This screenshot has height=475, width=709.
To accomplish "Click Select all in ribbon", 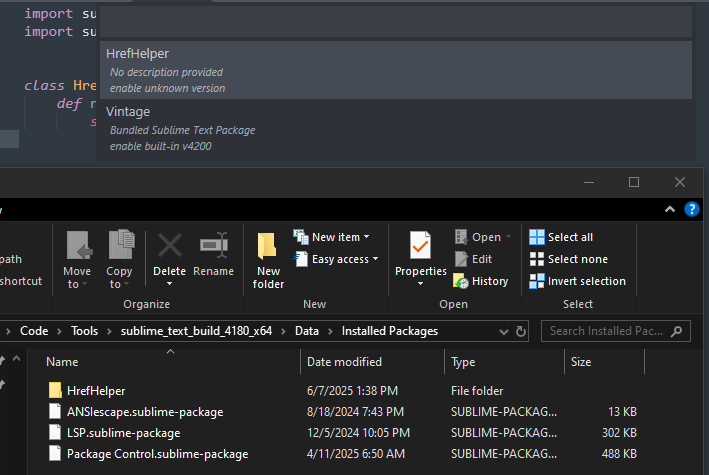I will pyautogui.click(x=561, y=237).
